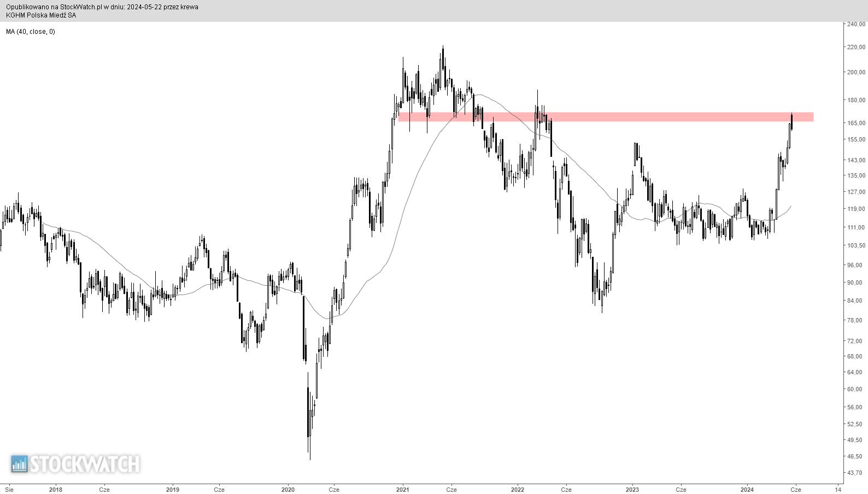Screen dimensions: 868x494
Task: Click the '14' label on time axis
Action: (x=838, y=490)
